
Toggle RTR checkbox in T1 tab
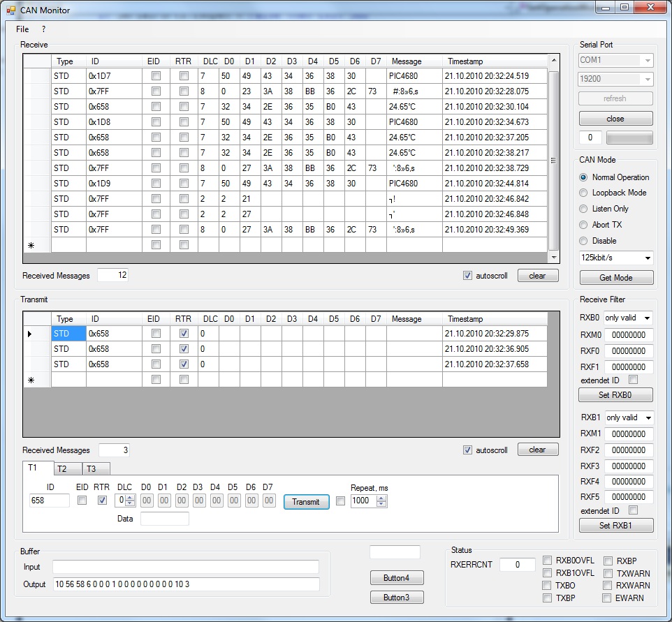pos(102,500)
